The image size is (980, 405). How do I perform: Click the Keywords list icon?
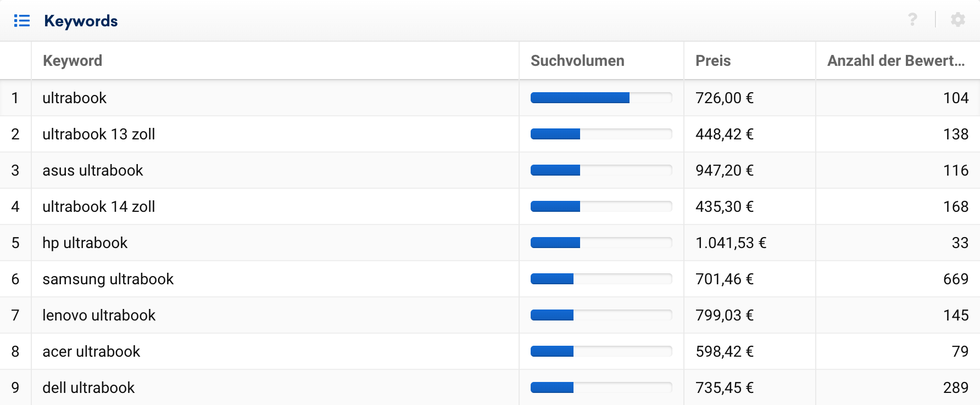22,21
